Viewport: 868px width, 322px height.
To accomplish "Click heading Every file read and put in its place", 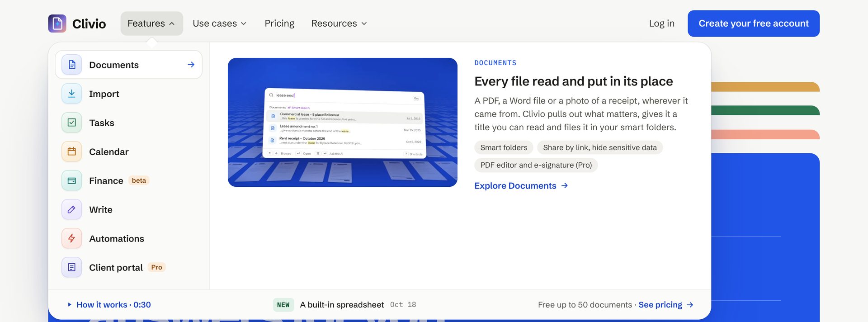I will [x=573, y=81].
